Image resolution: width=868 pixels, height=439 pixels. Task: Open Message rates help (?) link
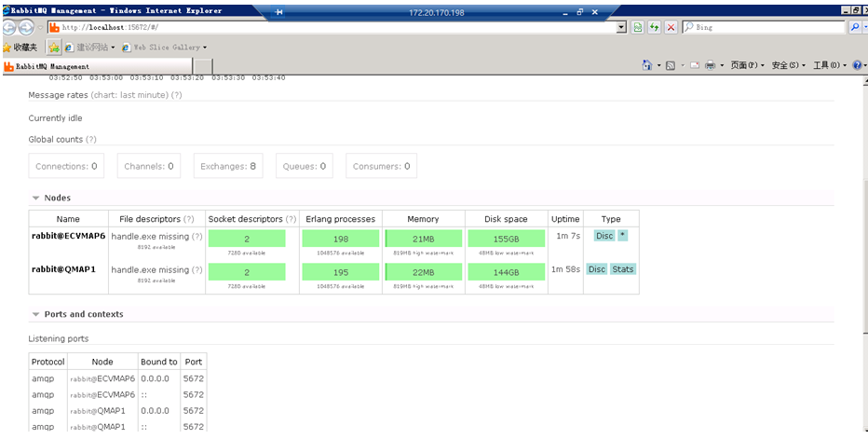pos(176,95)
